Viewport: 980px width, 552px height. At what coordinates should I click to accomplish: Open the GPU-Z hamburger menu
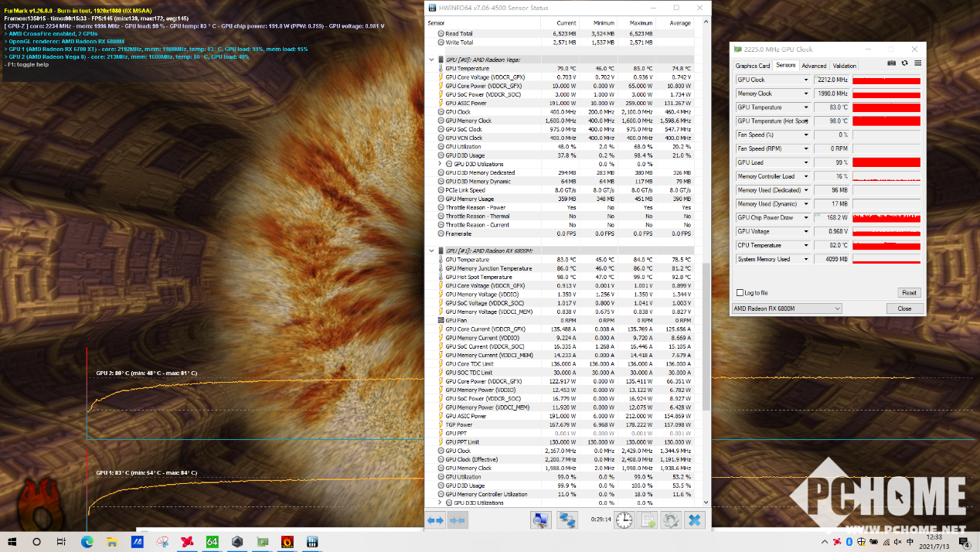click(917, 63)
